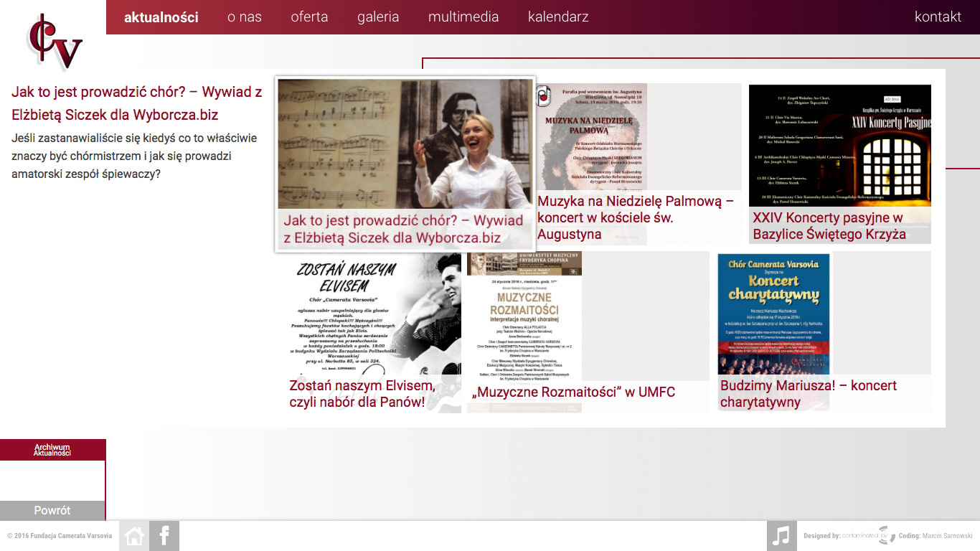The width and height of the screenshot is (980, 551).
Task: Click the music note icon
Action: pos(781,536)
